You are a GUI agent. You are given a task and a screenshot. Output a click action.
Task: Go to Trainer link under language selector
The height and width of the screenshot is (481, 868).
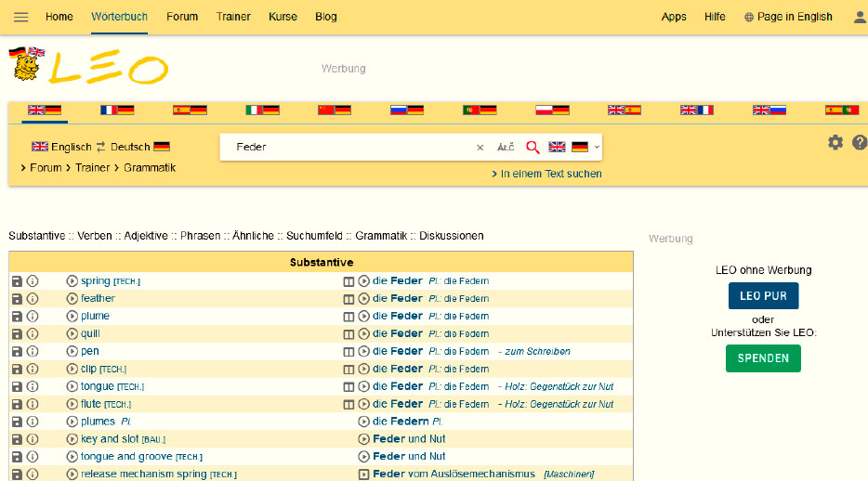[92, 167]
